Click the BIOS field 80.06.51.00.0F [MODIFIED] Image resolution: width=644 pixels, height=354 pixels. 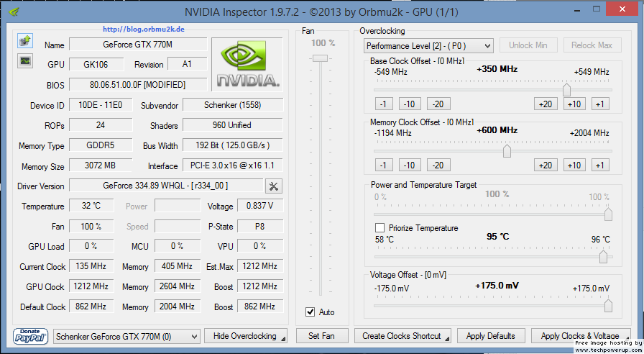[x=138, y=85]
